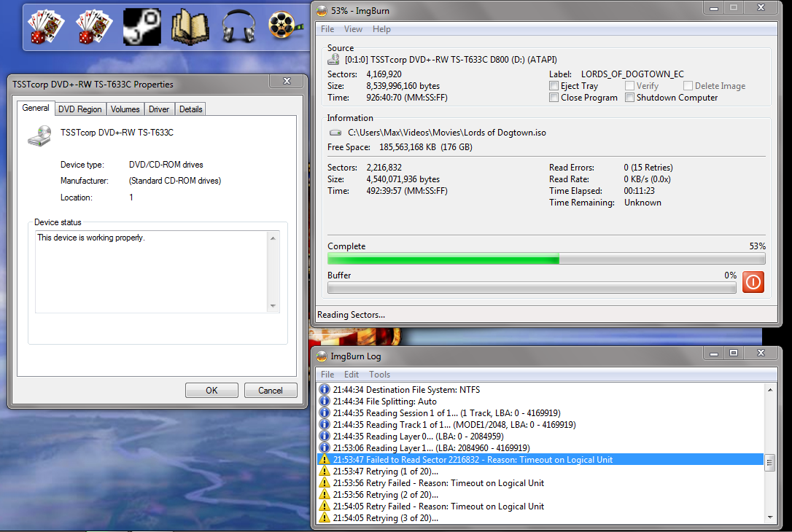Switch to the Details tab
Viewport: 792px width, 532px height.
pyautogui.click(x=190, y=109)
